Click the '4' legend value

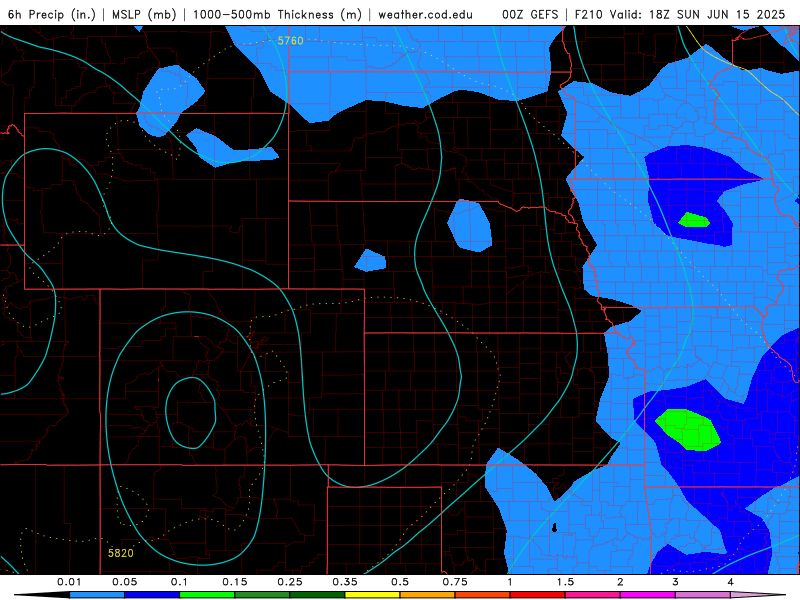point(731,582)
